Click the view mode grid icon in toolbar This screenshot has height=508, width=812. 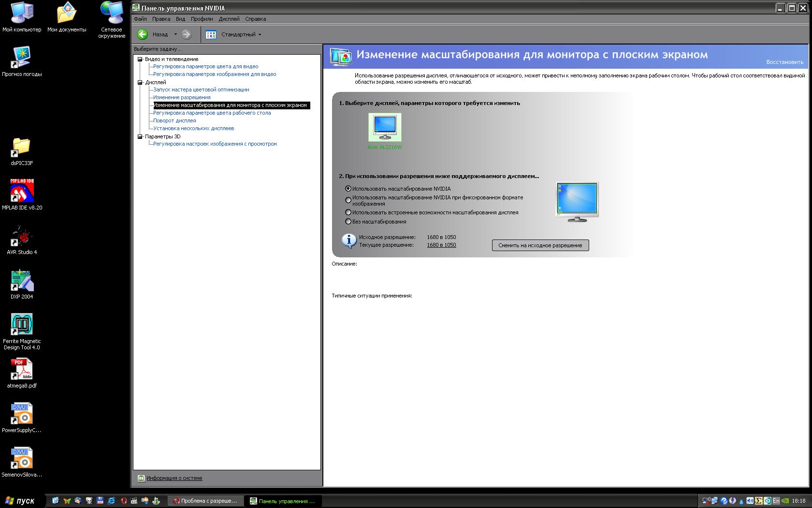(211, 34)
